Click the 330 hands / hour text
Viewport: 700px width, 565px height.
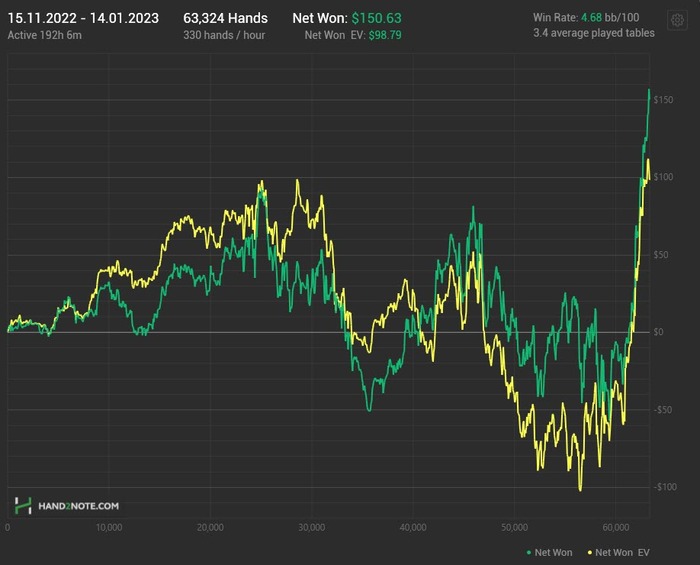[x=224, y=35]
